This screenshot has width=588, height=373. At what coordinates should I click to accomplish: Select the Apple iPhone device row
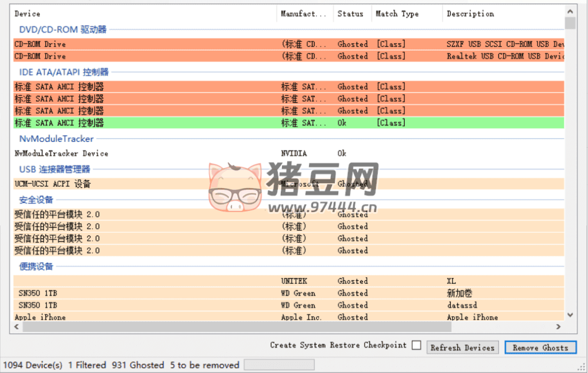(115, 317)
